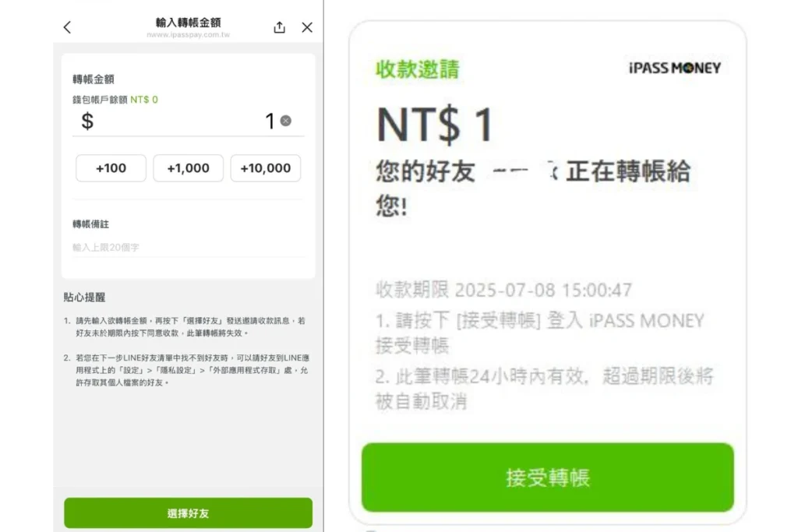Click the 收款期限 2025-07-08 15:00:47 text
The height and width of the screenshot is (532, 798).
tap(504, 290)
